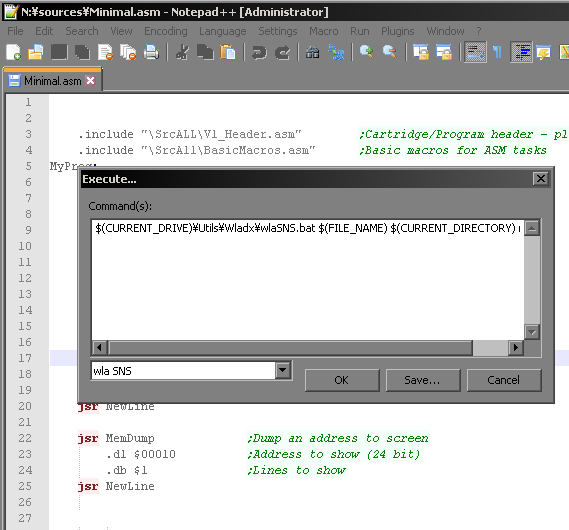569x530 pixels.
Task: Click the command box scroll-left arrow
Action: click(99, 348)
